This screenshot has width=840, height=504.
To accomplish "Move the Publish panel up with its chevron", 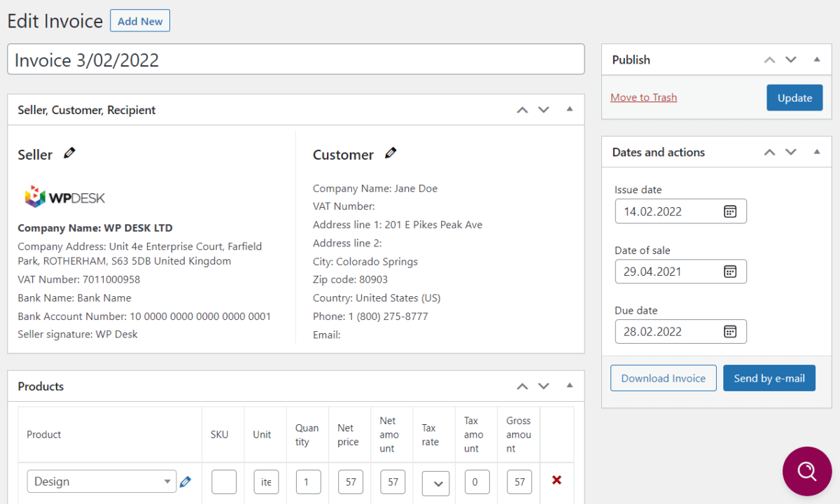I will click(x=769, y=59).
